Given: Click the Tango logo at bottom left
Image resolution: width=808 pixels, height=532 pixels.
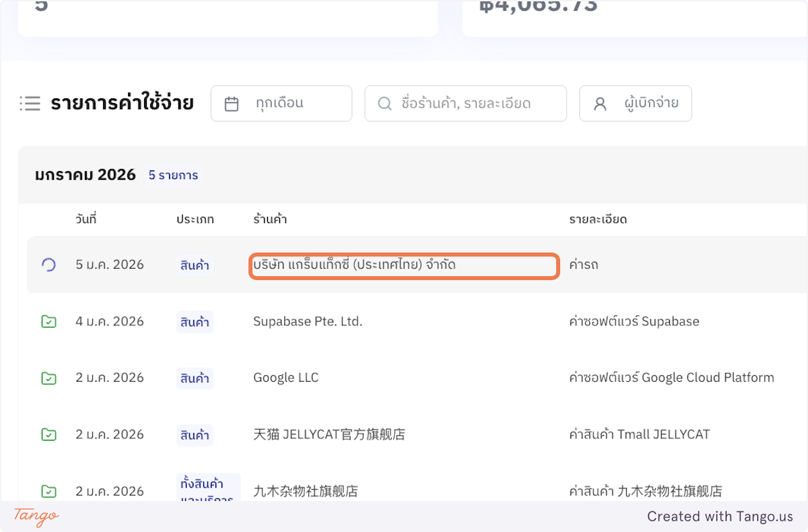Looking at the screenshot, I should coord(34,517).
